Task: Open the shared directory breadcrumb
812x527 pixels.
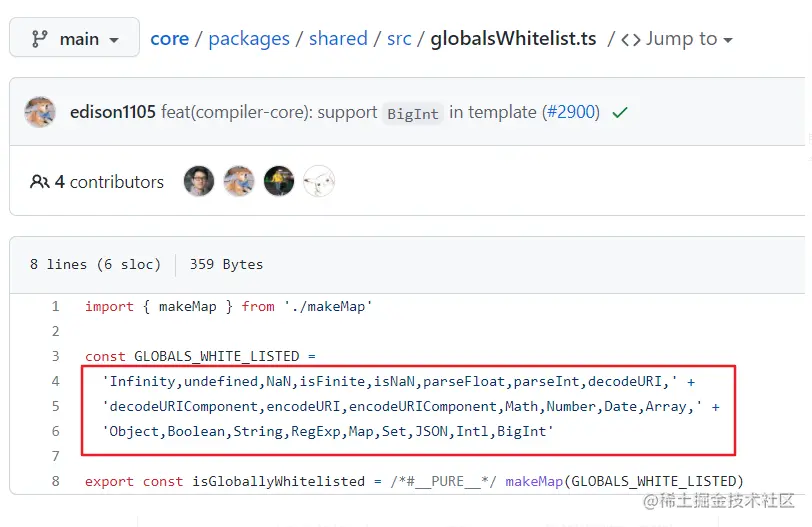Action: [338, 39]
